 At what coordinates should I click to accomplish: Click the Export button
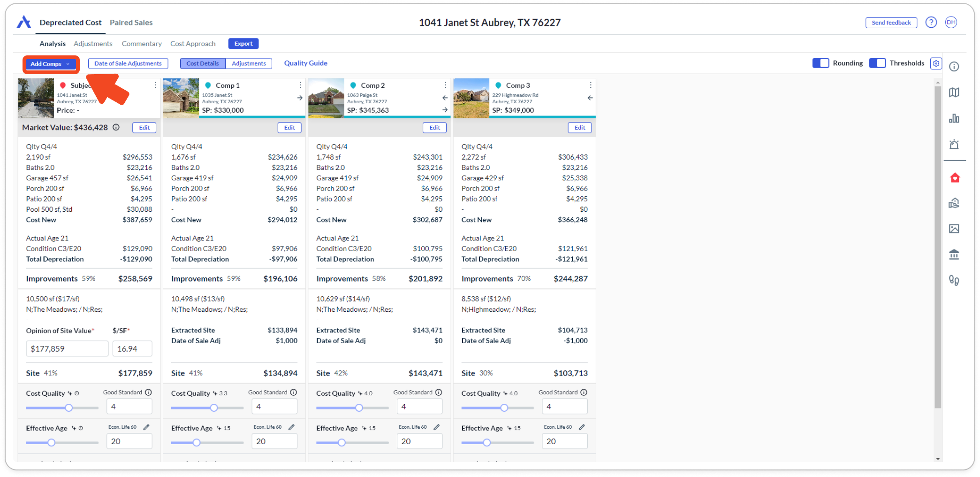243,44
